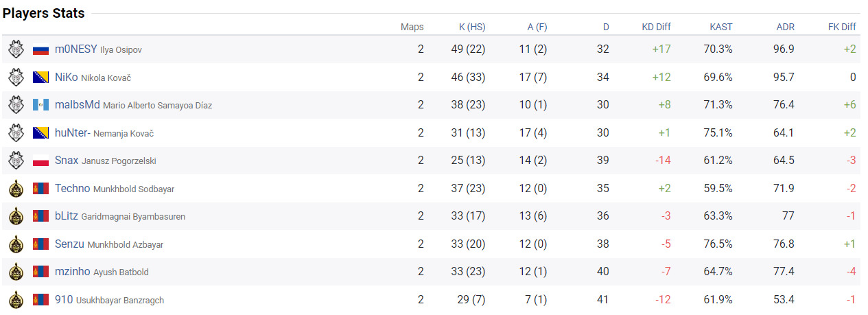Sort table by KD Diff column
The image size is (868, 315).
[656, 27]
